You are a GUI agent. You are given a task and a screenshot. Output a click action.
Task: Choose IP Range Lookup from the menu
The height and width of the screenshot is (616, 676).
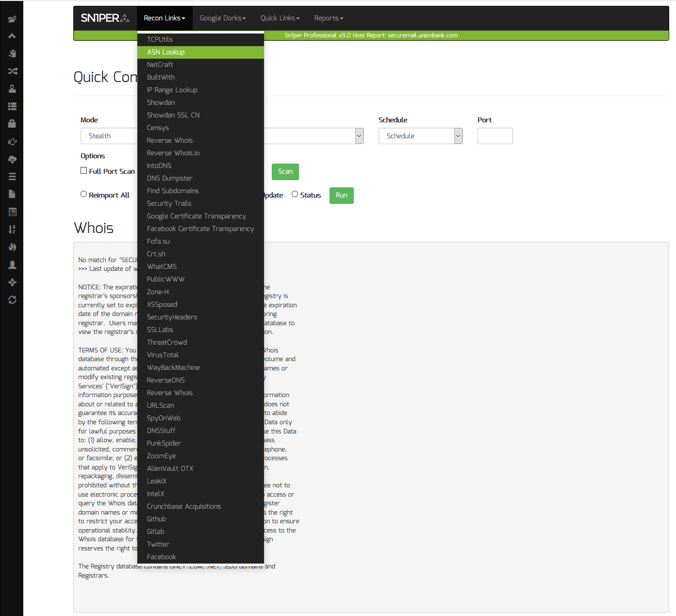200,90
